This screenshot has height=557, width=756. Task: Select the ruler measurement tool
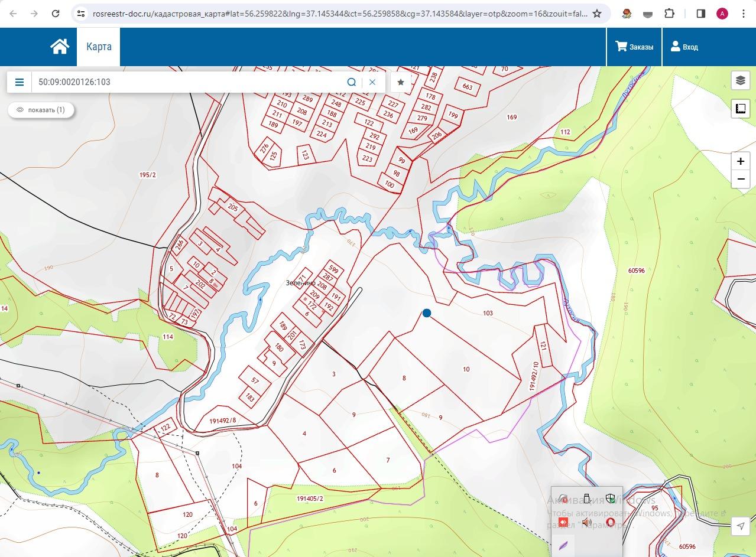pyautogui.click(x=741, y=109)
